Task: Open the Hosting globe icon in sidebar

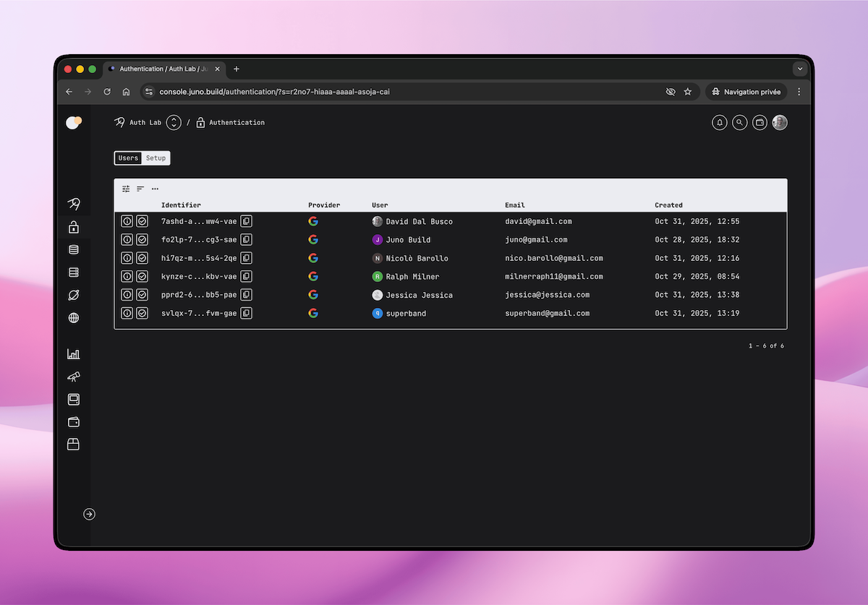Action: click(x=73, y=317)
